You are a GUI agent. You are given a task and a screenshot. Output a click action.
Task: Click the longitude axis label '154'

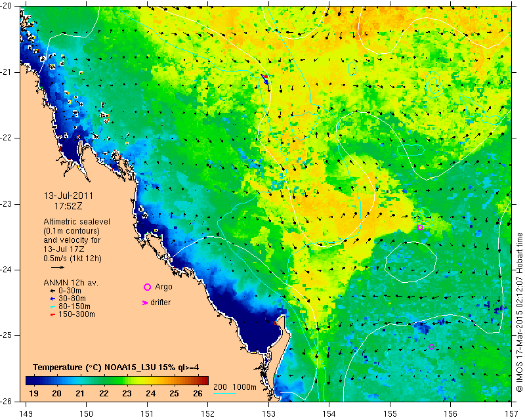pos(329,414)
